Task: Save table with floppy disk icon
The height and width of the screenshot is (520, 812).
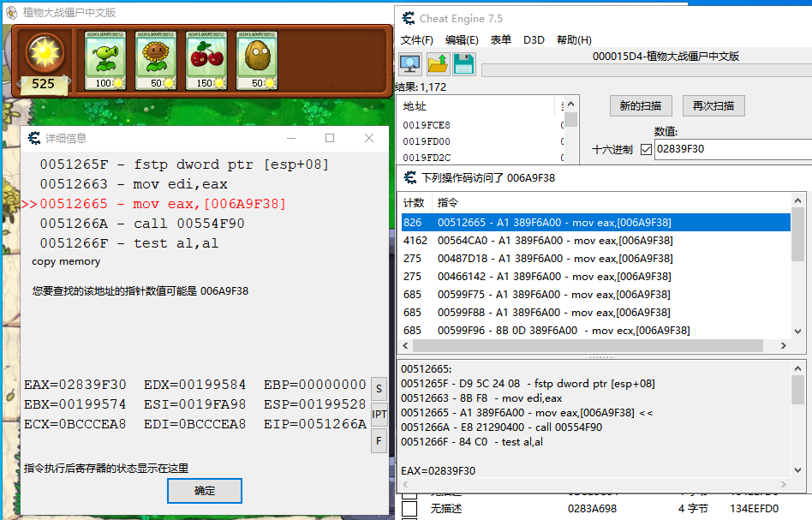Action: (x=464, y=64)
